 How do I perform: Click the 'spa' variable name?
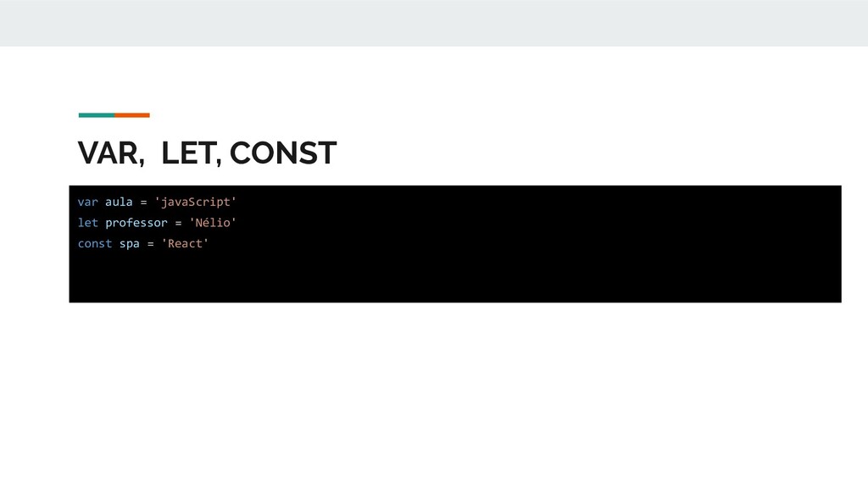pyautogui.click(x=130, y=244)
